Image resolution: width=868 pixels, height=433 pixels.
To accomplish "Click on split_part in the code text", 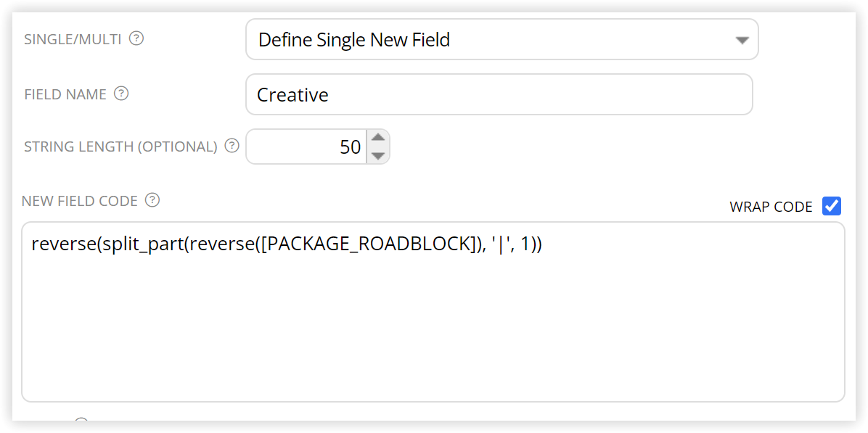I will click(141, 245).
